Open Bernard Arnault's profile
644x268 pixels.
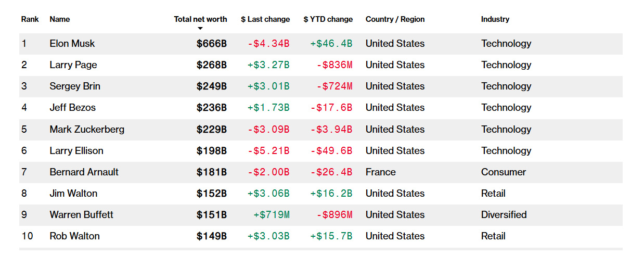(84, 172)
